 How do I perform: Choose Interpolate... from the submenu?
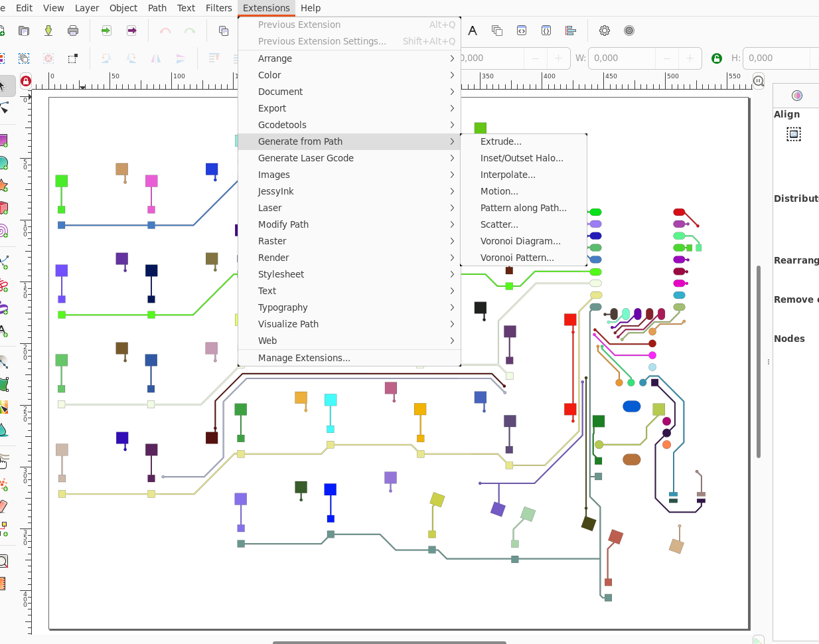tap(524, 175)
